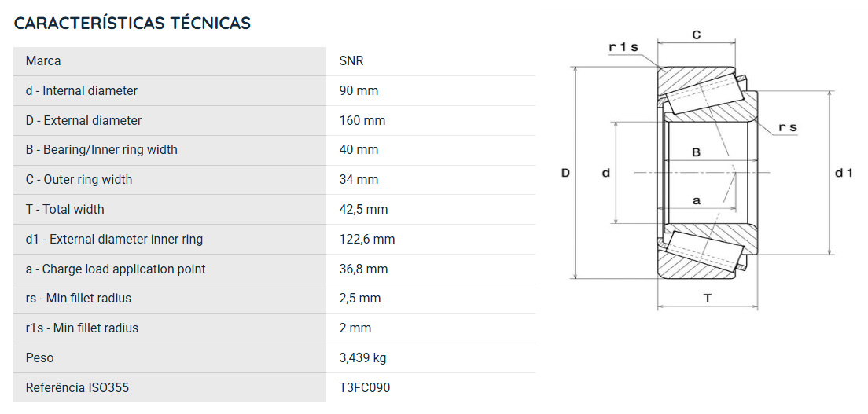868x414 pixels.
Task: Click the r1s label in the diagram
Action: click(623, 47)
